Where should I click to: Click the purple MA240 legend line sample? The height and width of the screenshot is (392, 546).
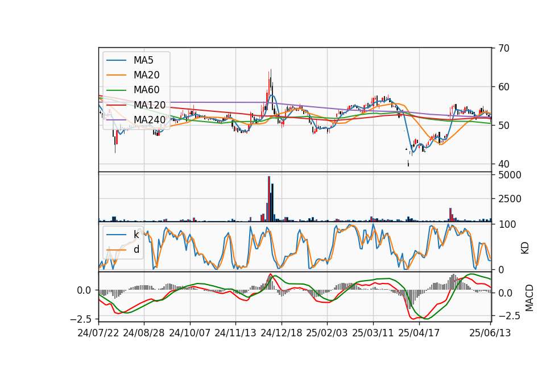pos(116,120)
